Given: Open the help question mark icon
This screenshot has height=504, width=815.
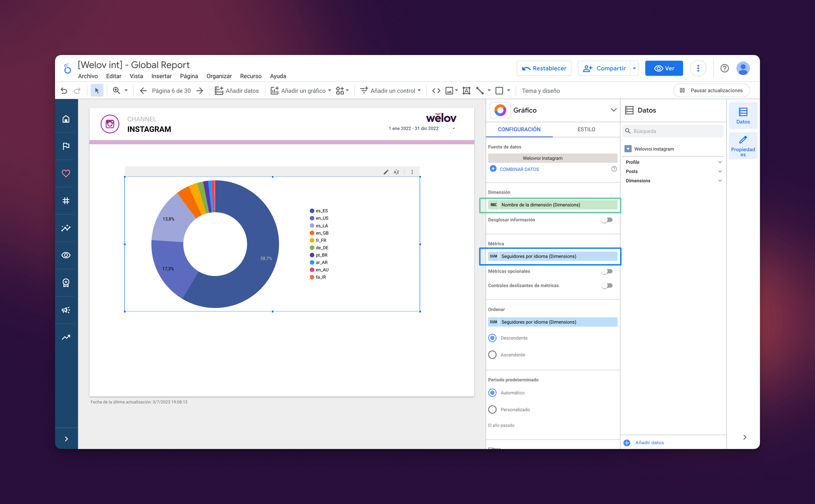Looking at the screenshot, I should [725, 68].
